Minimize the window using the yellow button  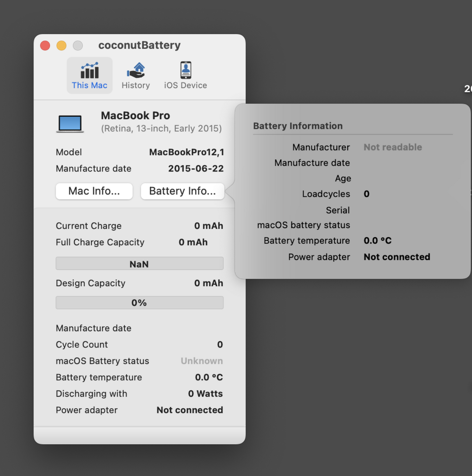click(61, 45)
